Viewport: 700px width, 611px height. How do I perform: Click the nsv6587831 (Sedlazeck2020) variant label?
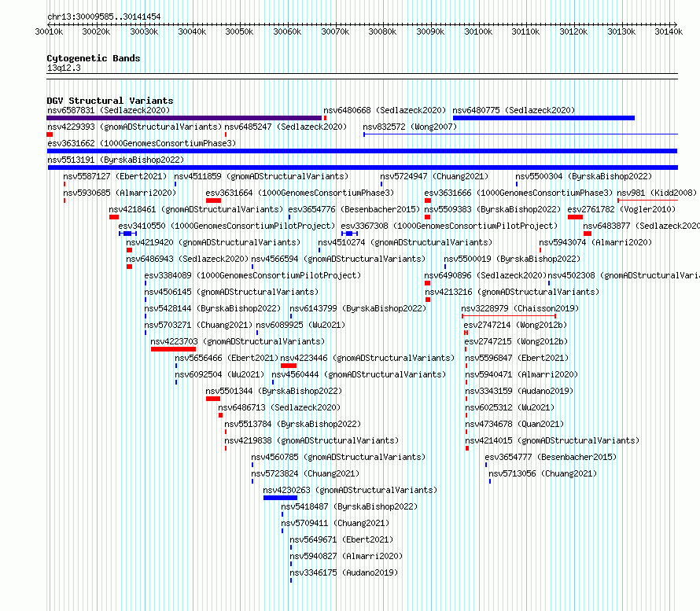[x=109, y=110]
